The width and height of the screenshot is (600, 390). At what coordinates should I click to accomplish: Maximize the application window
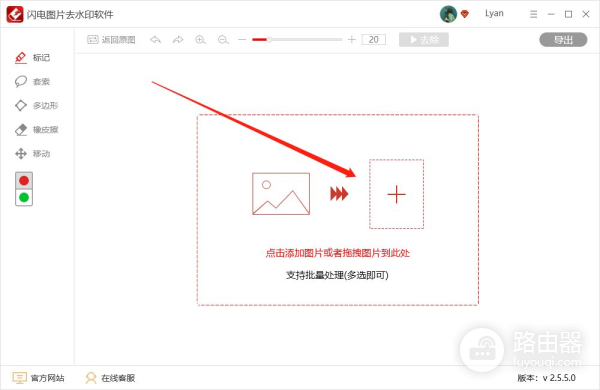pyautogui.click(x=569, y=14)
